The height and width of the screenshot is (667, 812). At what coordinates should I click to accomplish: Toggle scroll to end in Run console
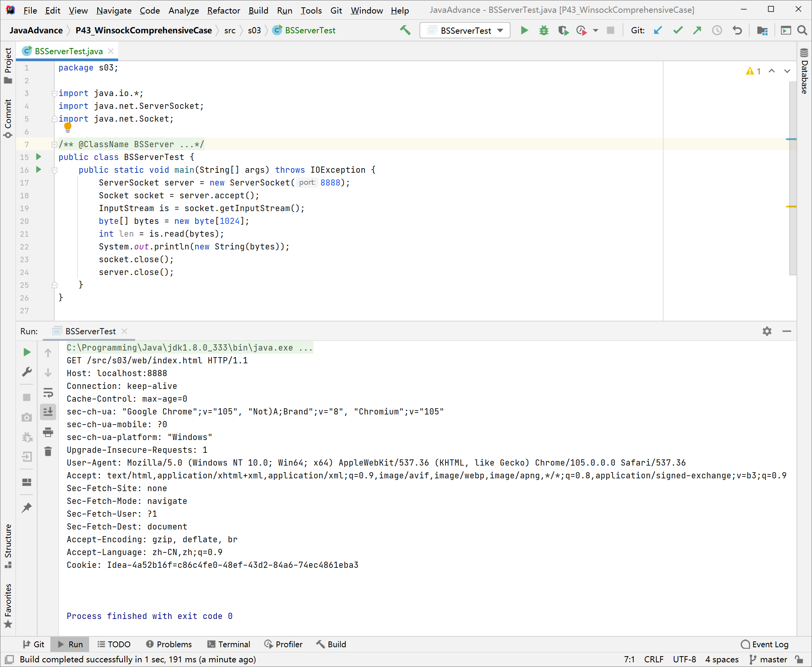[x=48, y=412]
